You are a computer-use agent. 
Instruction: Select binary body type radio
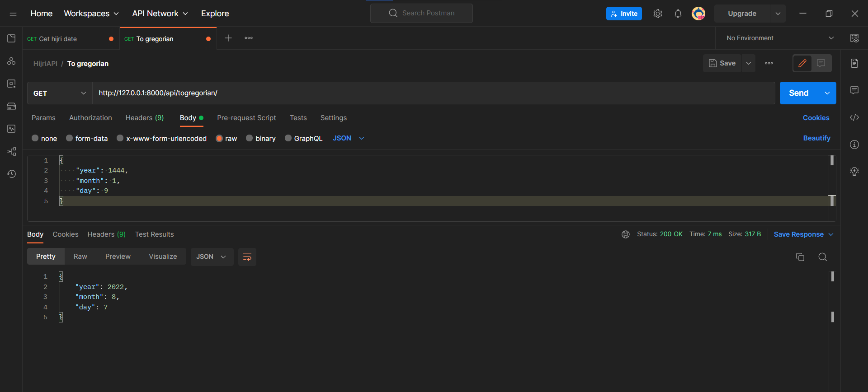(x=249, y=138)
